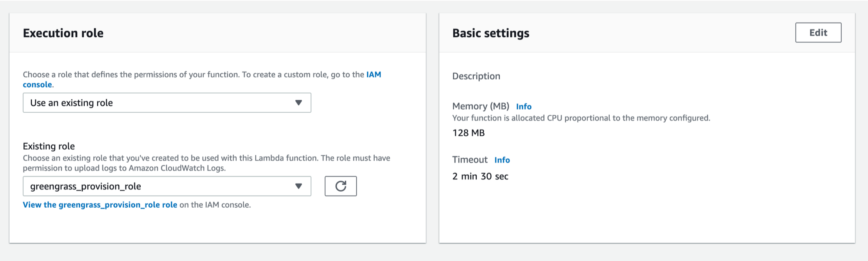This screenshot has height=261, width=868.
Task: Open Info link next to Timeout
Action: click(502, 160)
